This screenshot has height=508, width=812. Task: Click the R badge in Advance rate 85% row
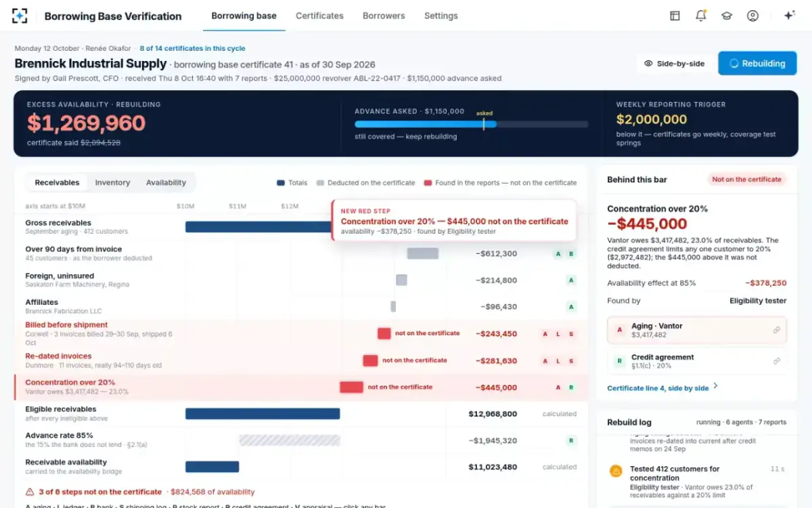571,441
